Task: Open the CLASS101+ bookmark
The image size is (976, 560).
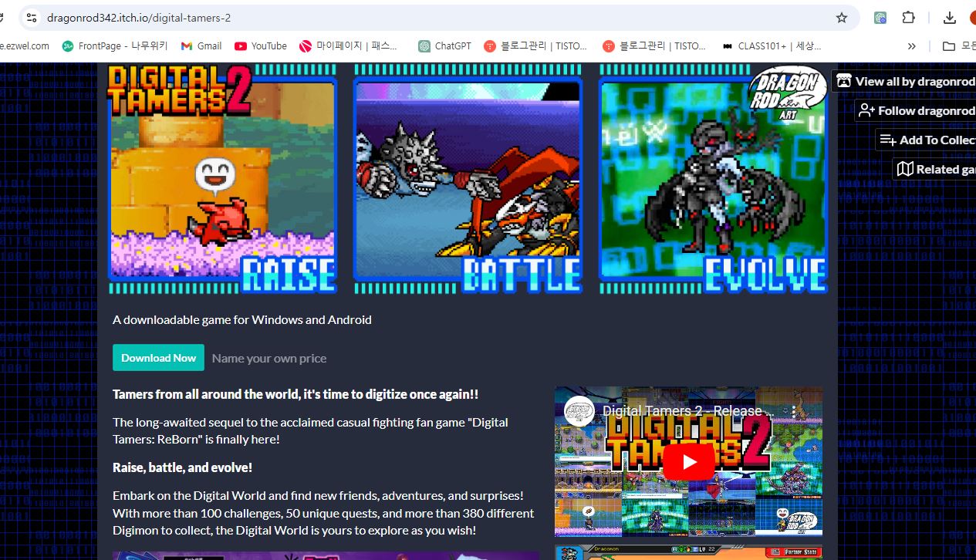Action: pyautogui.click(x=772, y=46)
